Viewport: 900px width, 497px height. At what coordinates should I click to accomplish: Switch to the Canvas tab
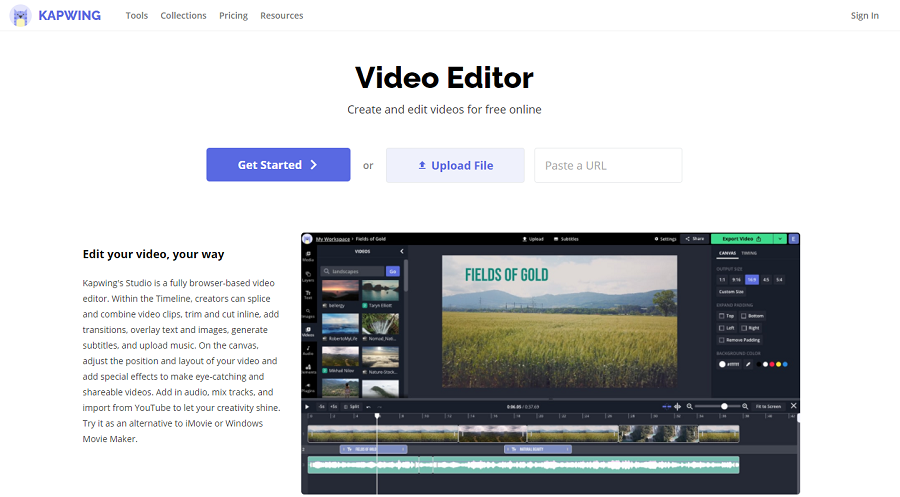tap(727, 253)
